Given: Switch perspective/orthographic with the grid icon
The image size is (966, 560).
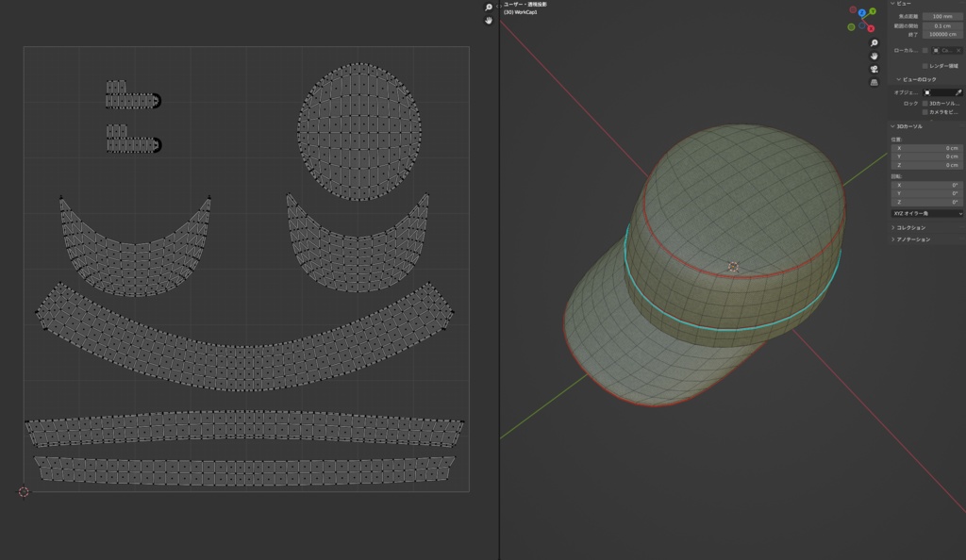Looking at the screenshot, I should [x=874, y=82].
